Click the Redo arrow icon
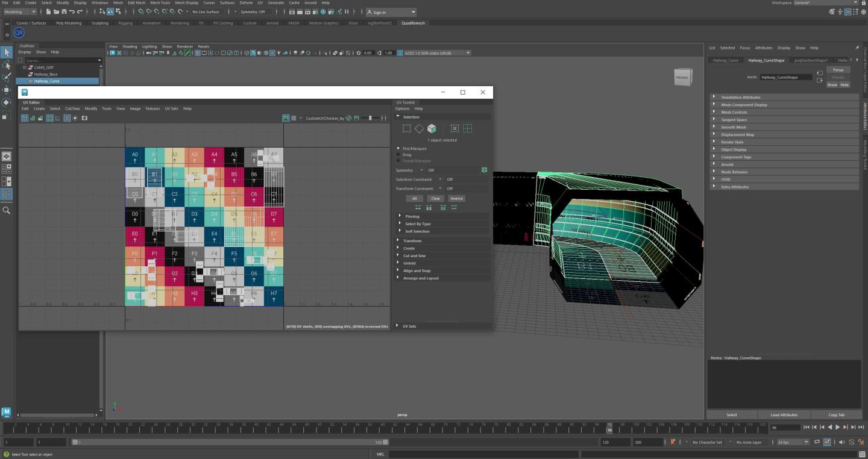This screenshot has height=459, width=868. pyautogui.click(x=80, y=11)
